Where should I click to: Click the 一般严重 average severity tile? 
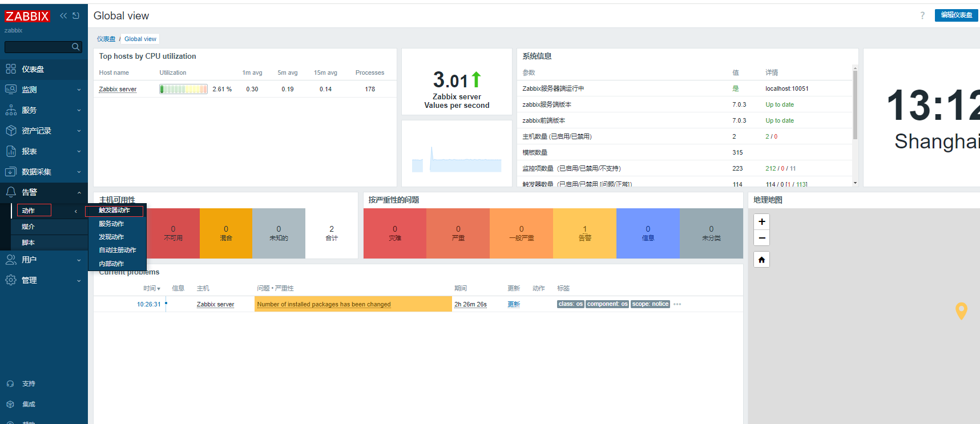click(x=522, y=233)
